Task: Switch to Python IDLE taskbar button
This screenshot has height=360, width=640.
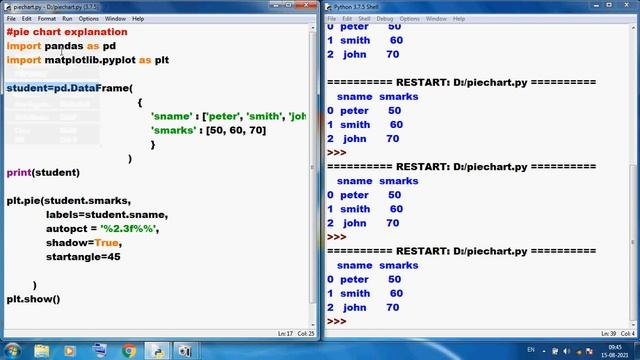Action: 157,351
